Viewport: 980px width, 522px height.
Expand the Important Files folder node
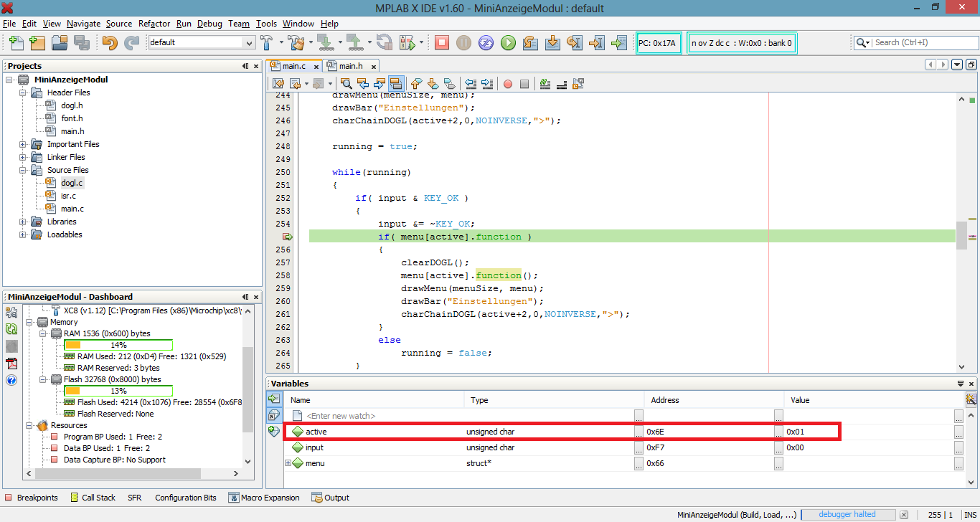(x=22, y=144)
